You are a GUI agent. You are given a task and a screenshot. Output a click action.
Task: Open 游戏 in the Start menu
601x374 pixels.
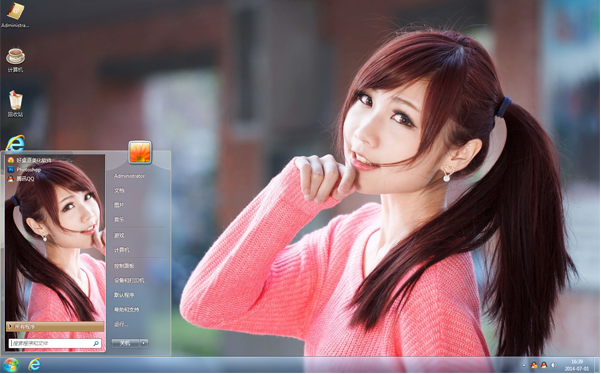(119, 235)
